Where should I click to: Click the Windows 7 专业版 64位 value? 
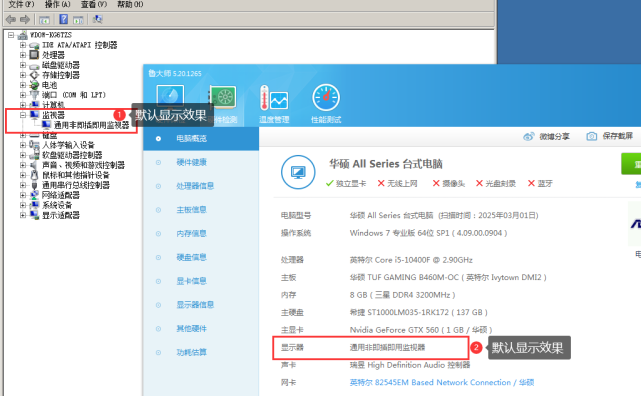[428, 233]
